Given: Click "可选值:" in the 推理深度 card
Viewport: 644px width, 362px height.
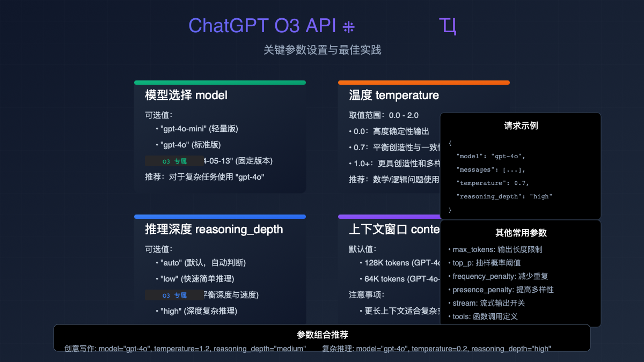Looking at the screenshot, I should (159, 249).
